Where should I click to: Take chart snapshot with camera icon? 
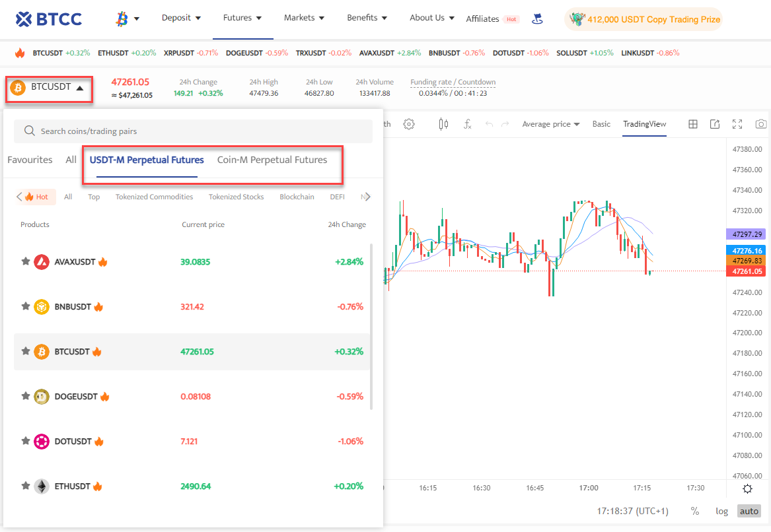[x=760, y=124]
